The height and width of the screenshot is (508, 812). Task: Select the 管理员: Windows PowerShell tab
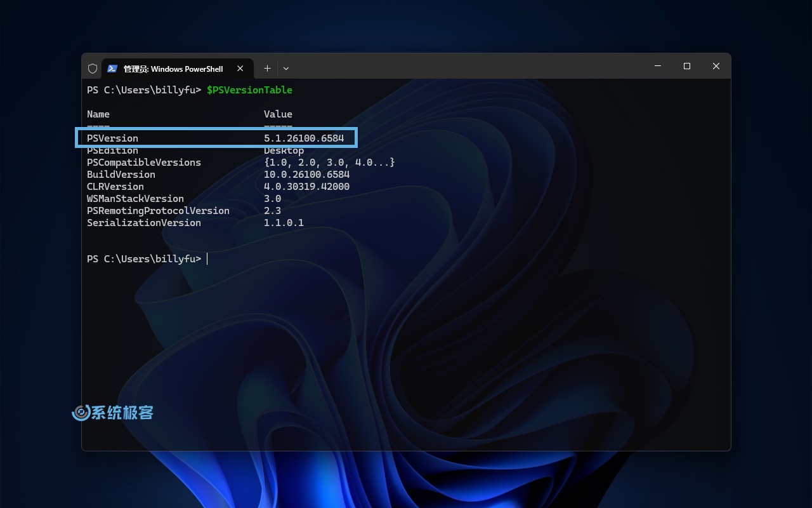click(x=173, y=69)
